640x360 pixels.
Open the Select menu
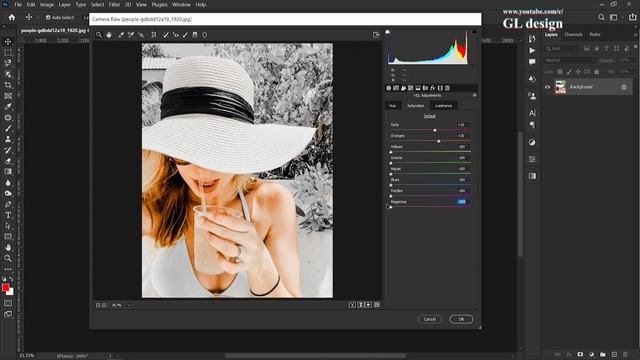pos(97,4)
